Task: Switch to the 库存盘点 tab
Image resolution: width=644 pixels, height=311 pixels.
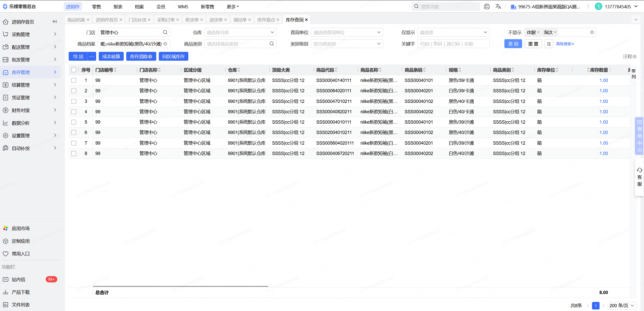Action: click(x=266, y=20)
